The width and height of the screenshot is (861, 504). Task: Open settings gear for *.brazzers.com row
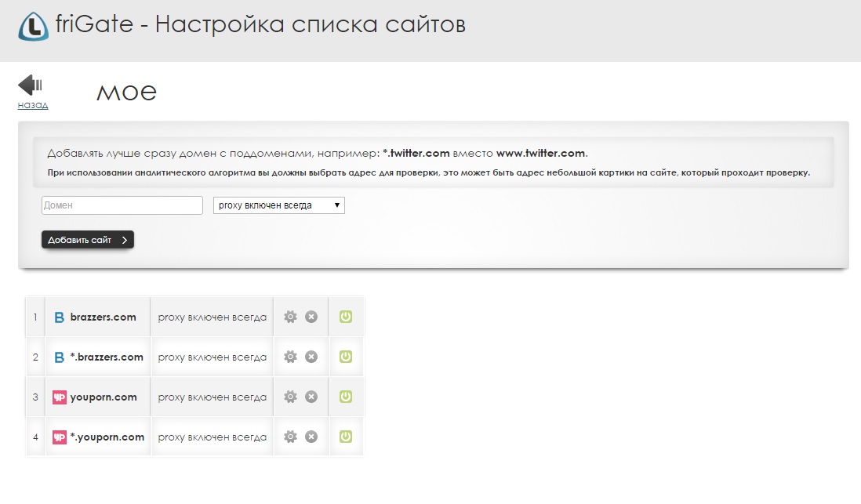(x=290, y=357)
